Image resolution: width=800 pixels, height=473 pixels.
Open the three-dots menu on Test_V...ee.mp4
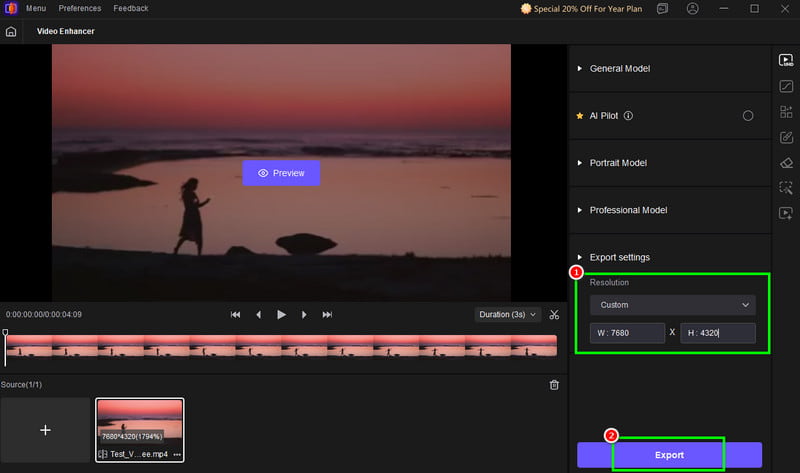tap(177, 454)
